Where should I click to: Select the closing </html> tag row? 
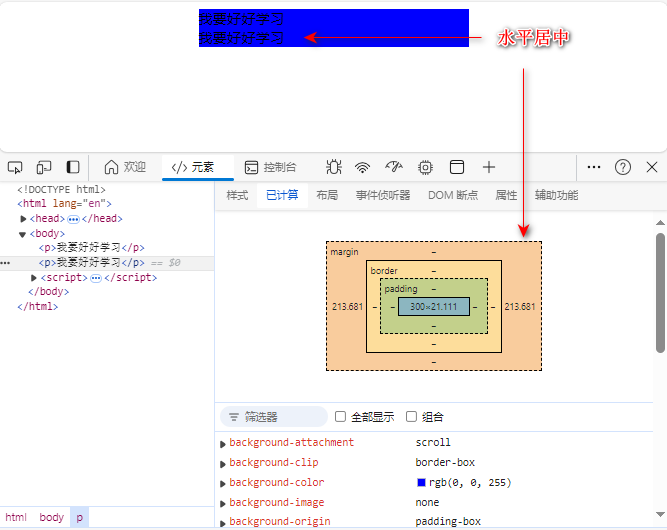37,307
